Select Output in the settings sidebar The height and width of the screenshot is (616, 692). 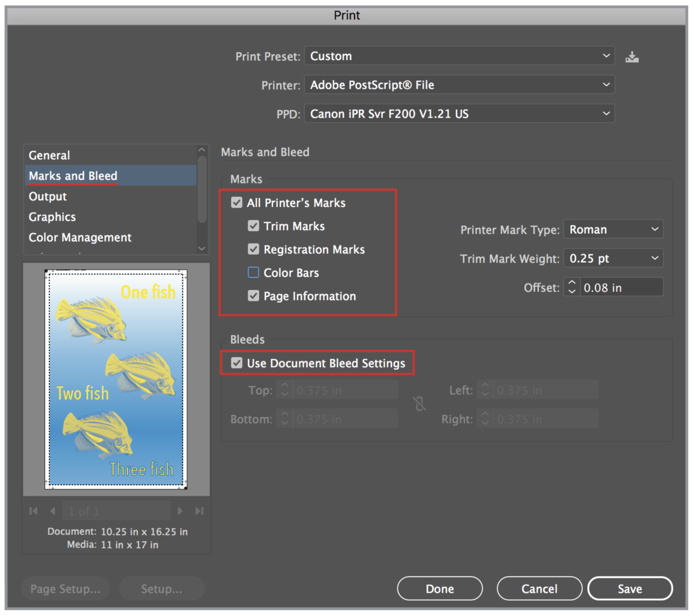(x=47, y=196)
